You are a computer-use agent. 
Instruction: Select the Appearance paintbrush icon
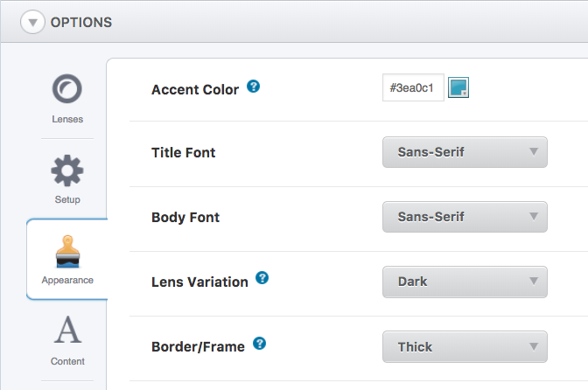point(67,251)
